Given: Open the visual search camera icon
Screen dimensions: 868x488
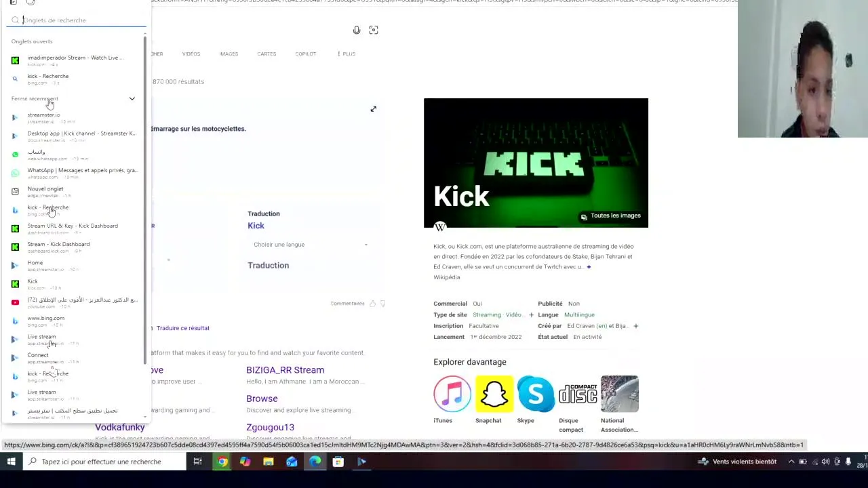Looking at the screenshot, I should (374, 30).
